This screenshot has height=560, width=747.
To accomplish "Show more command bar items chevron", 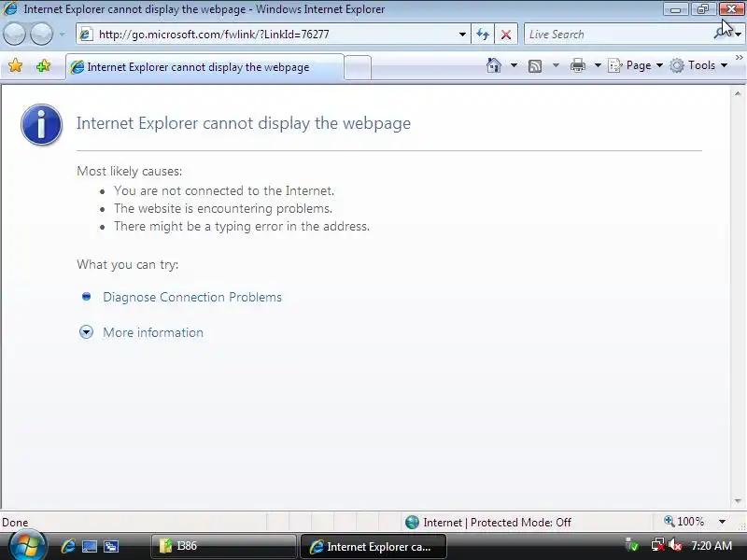I will click(x=740, y=58).
